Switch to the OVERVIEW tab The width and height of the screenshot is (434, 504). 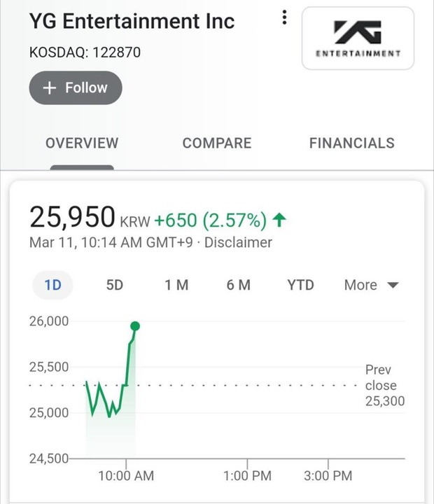(x=82, y=143)
